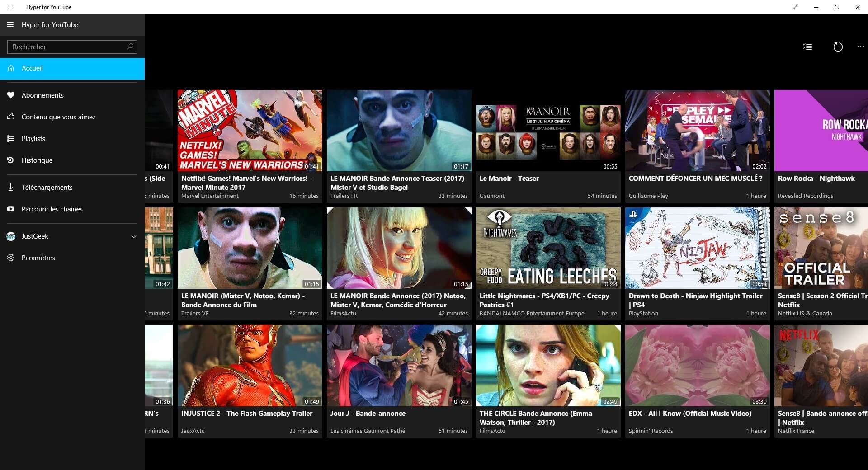The width and height of the screenshot is (868, 470).
Task: Click the search magnifier icon
Action: pos(130,47)
